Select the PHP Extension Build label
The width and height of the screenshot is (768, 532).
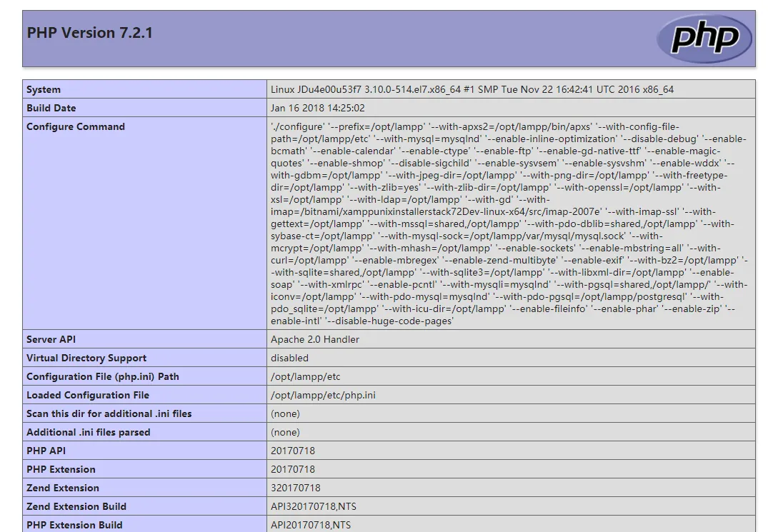pyautogui.click(x=74, y=526)
